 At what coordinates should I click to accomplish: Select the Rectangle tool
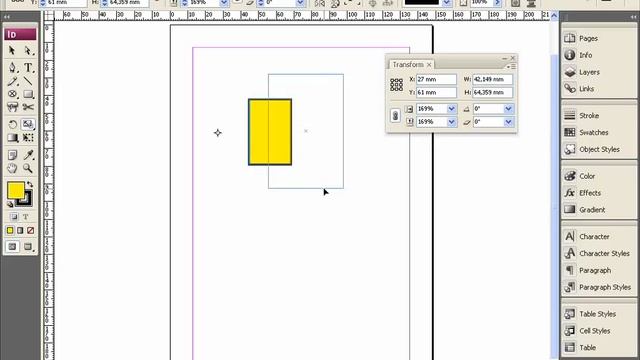[28, 94]
